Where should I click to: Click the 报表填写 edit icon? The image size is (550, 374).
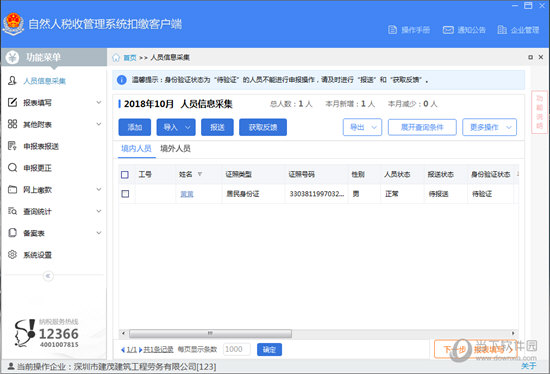[12, 102]
